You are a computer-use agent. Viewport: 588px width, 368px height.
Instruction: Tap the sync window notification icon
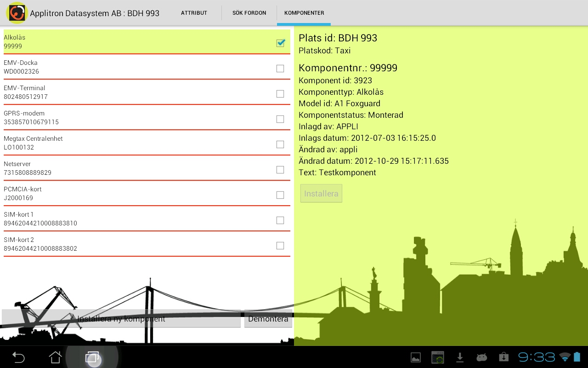[x=438, y=357]
